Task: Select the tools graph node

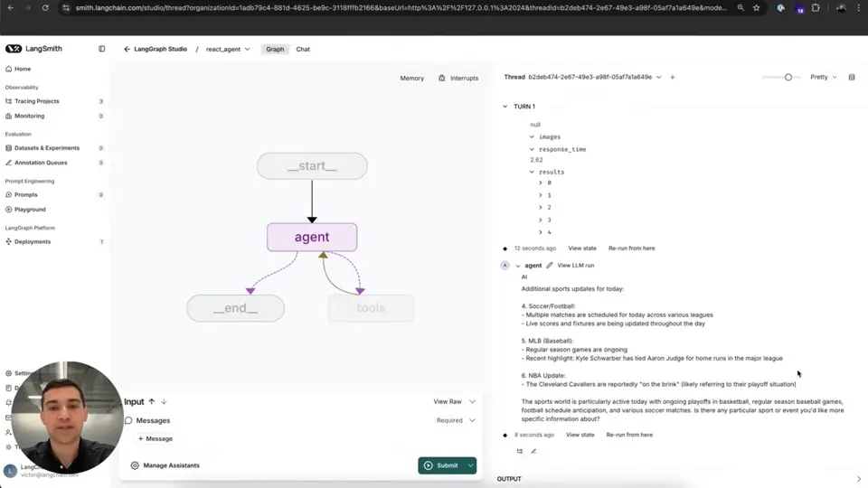Action: point(371,308)
